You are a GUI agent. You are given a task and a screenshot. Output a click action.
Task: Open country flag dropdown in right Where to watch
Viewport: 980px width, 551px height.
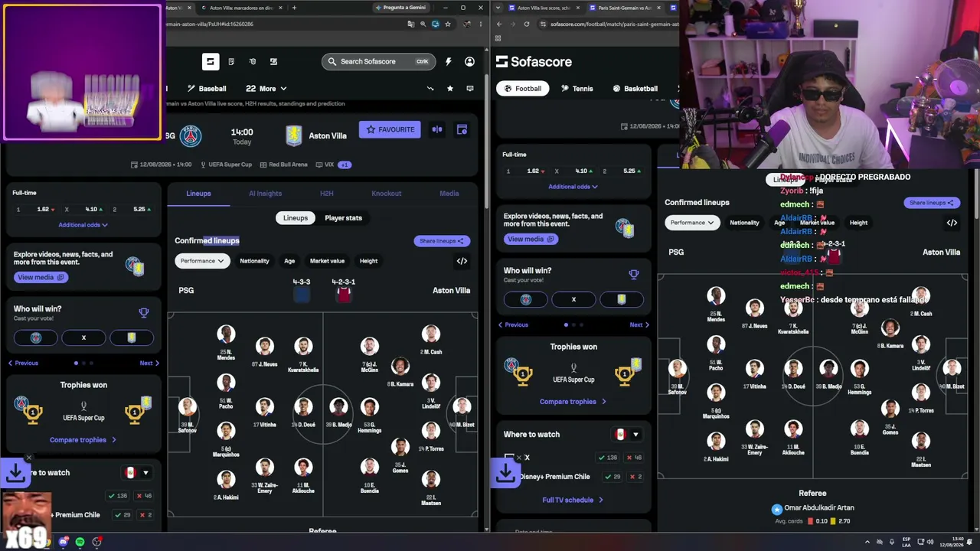tap(627, 435)
